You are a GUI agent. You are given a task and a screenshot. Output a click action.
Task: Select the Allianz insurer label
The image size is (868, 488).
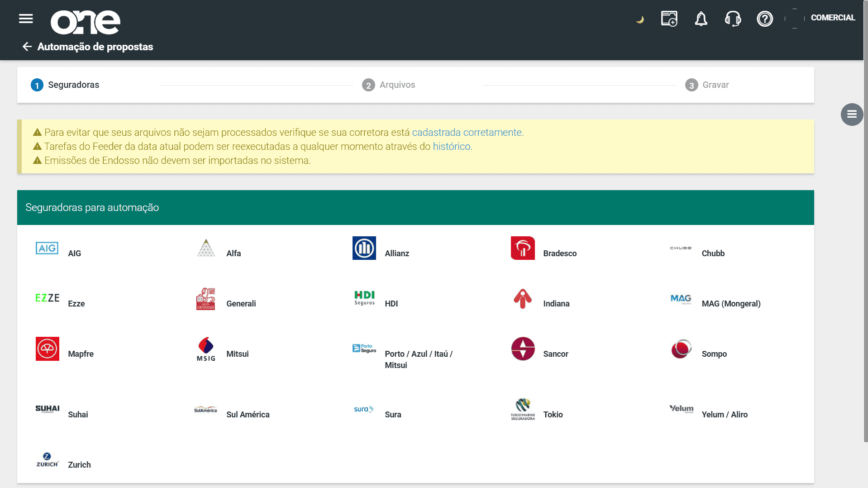pyautogui.click(x=397, y=254)
